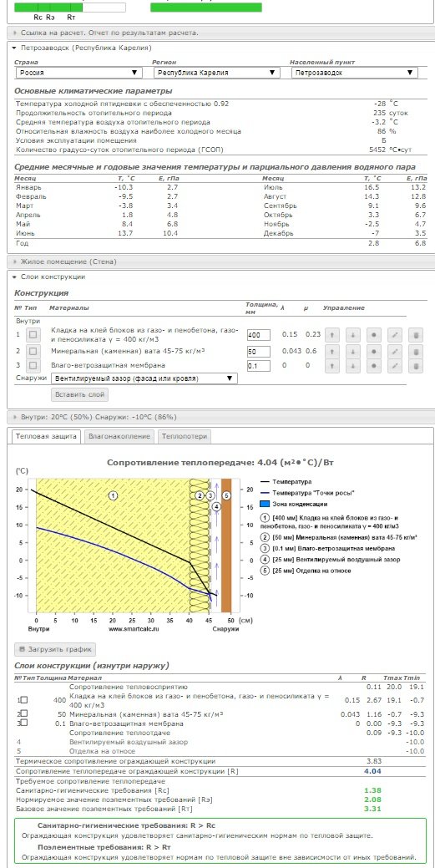Check the box of row 2 in the results table

24,714
